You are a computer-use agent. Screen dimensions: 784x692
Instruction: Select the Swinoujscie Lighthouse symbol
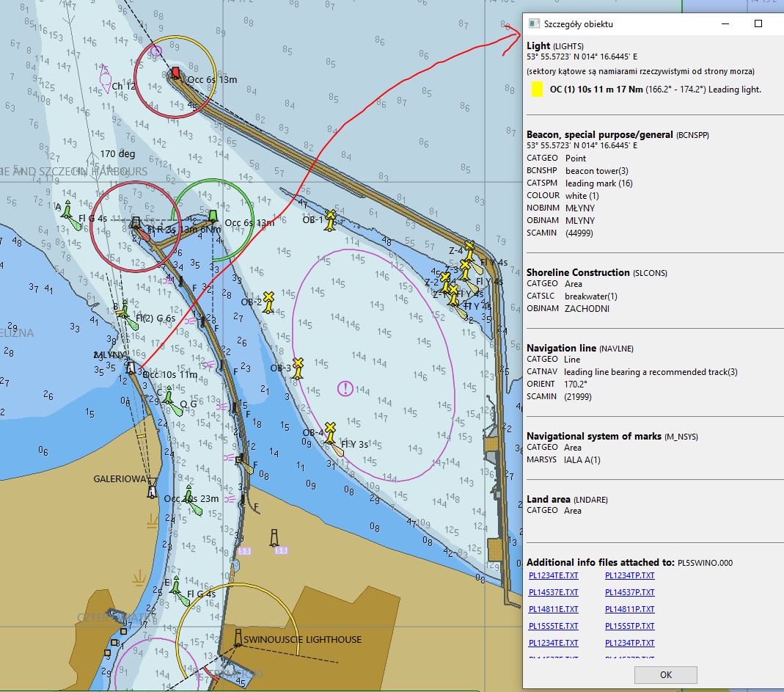(238, 638)
